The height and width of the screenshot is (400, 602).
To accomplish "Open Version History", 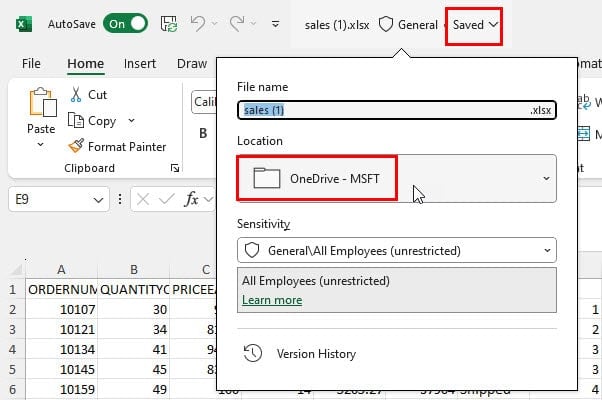I will point(299,354).
